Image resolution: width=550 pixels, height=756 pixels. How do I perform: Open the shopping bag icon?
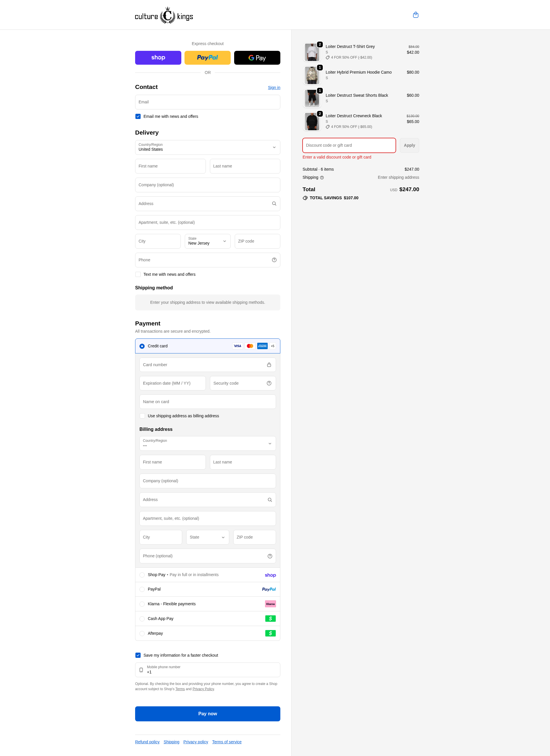[x=416, y=15]
